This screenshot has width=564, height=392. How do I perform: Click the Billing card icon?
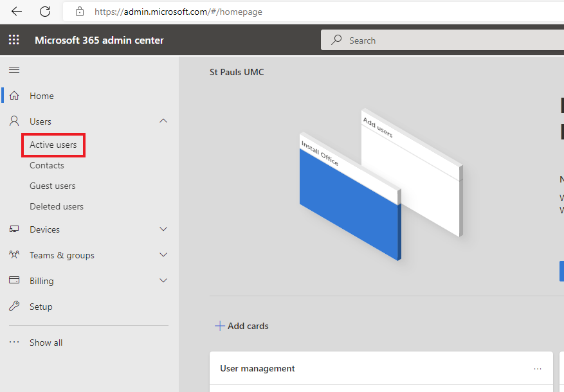point(14,281)
